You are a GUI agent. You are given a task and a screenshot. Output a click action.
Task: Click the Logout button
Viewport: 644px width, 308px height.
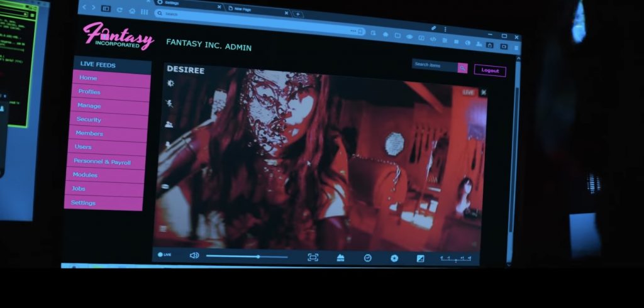click(490, 70)
